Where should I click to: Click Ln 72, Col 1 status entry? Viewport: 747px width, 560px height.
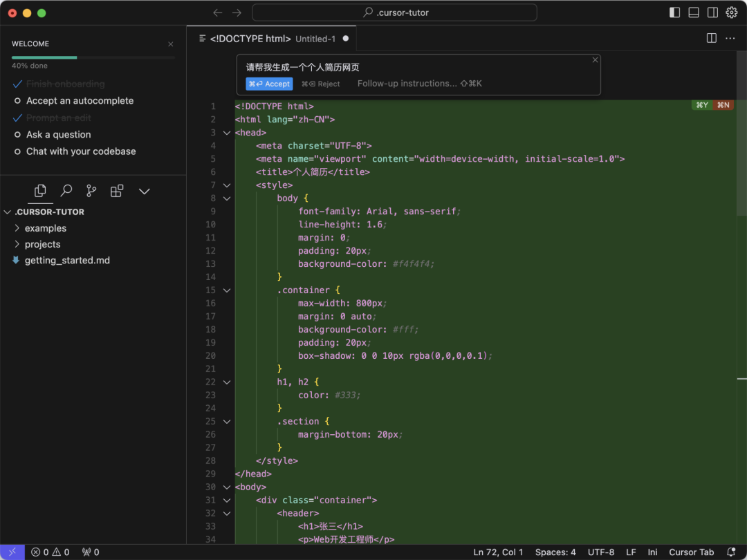pos(498,552)
